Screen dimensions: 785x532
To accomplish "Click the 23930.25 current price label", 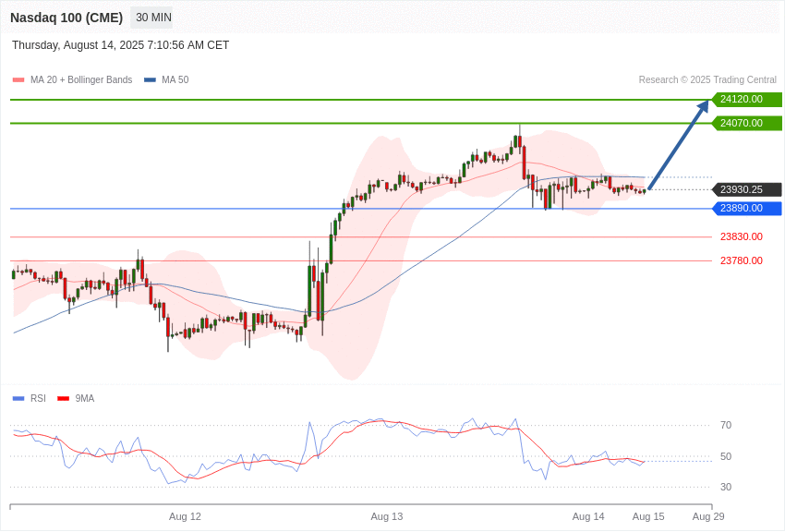I will pos(746,189).
